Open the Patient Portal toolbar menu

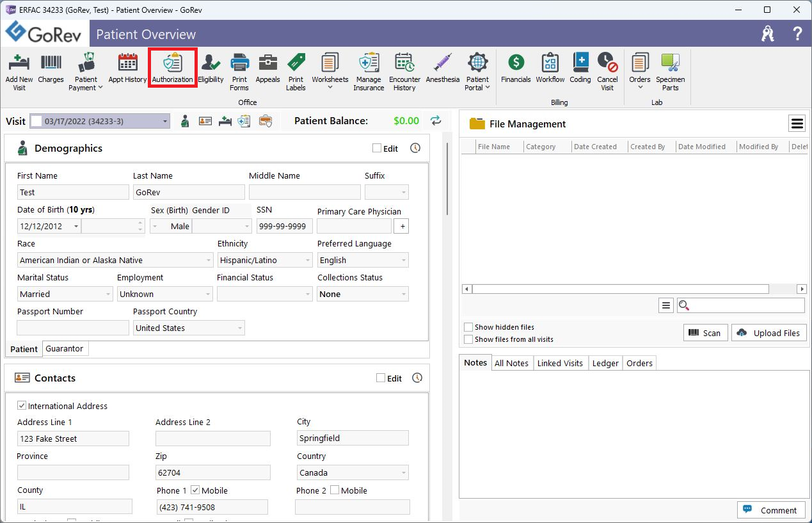[477, 72]
